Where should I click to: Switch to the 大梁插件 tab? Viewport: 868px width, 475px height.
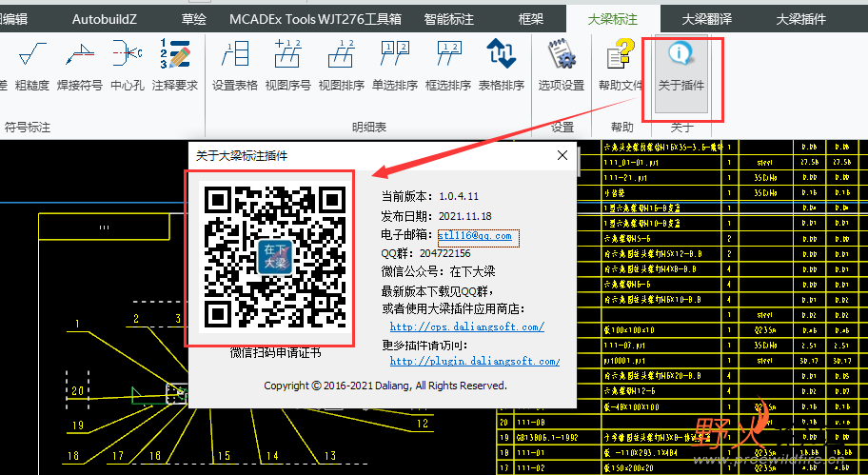pos(801,19)
